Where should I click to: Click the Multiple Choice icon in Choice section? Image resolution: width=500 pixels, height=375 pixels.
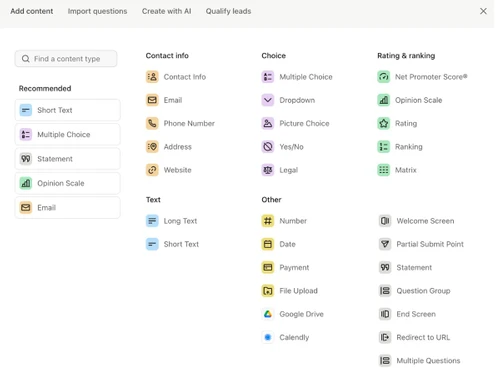click(x=268, y=77)
